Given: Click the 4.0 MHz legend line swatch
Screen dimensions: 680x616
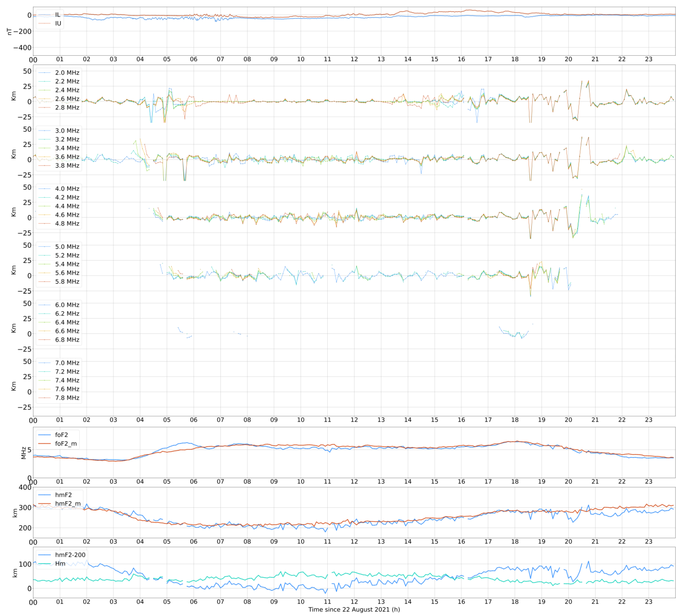Looking at the screenshot, I should point(45,189).
